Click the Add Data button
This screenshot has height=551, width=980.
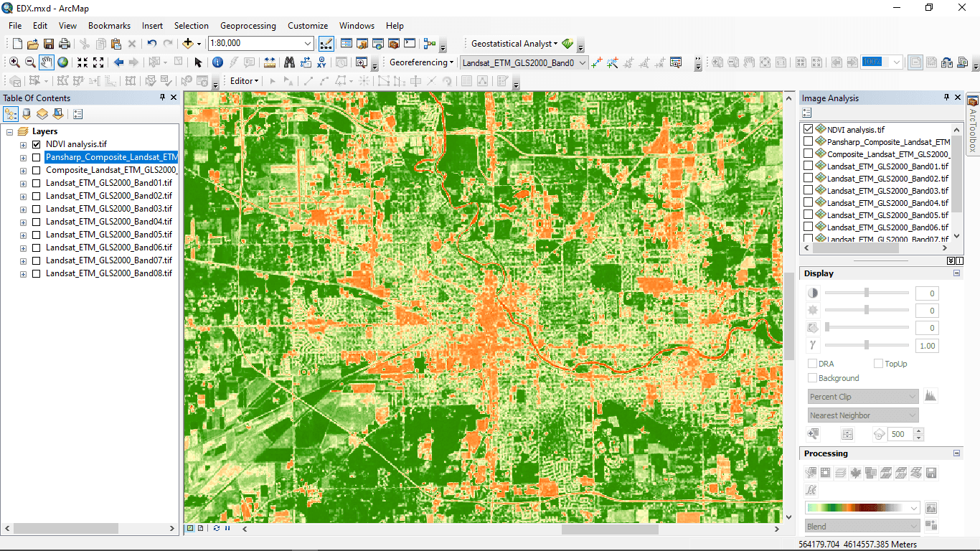click(x=189, y=44)
